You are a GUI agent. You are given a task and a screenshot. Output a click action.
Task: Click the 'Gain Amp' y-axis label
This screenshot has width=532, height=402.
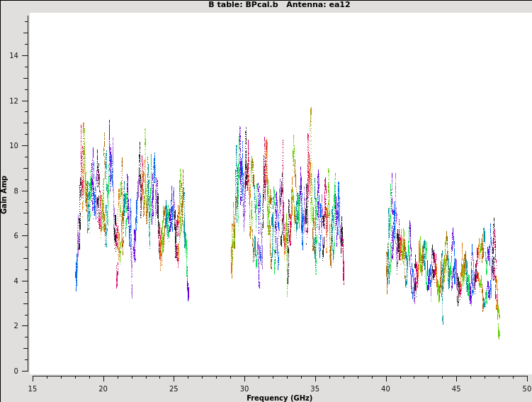pos(4,194)
